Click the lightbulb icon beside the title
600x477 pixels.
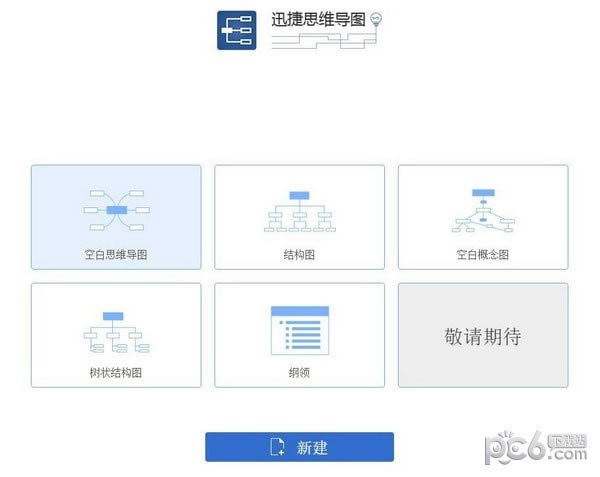pos(376,20)
